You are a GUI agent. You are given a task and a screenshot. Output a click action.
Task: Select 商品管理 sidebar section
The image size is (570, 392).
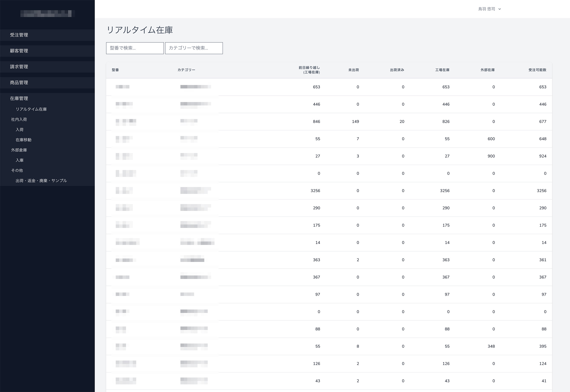click(19, 82)
